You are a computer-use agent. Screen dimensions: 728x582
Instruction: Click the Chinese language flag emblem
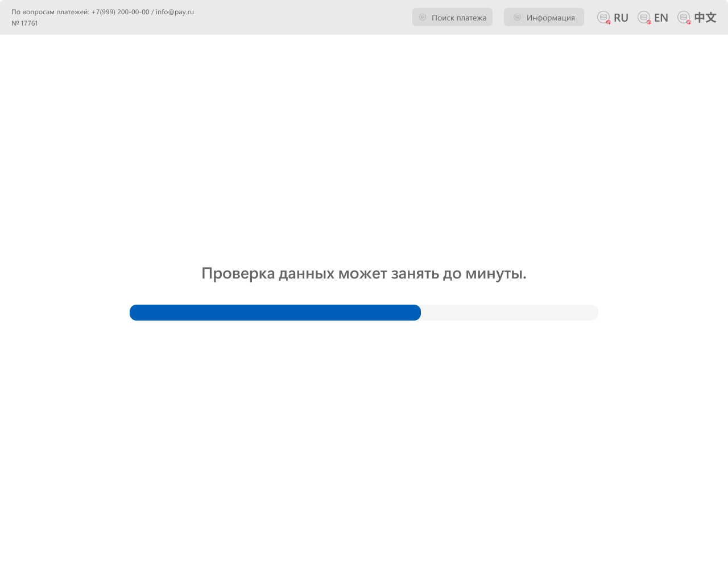(x=683, y=17)
